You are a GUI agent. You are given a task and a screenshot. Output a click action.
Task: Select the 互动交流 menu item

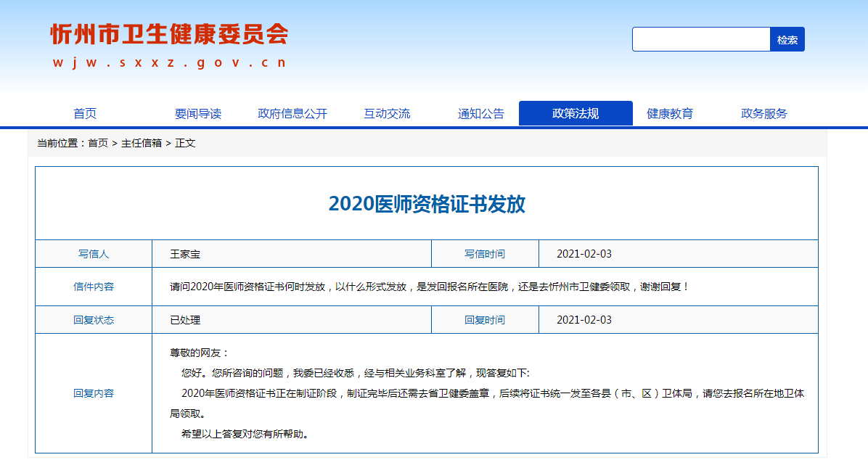tap(387, 112)
